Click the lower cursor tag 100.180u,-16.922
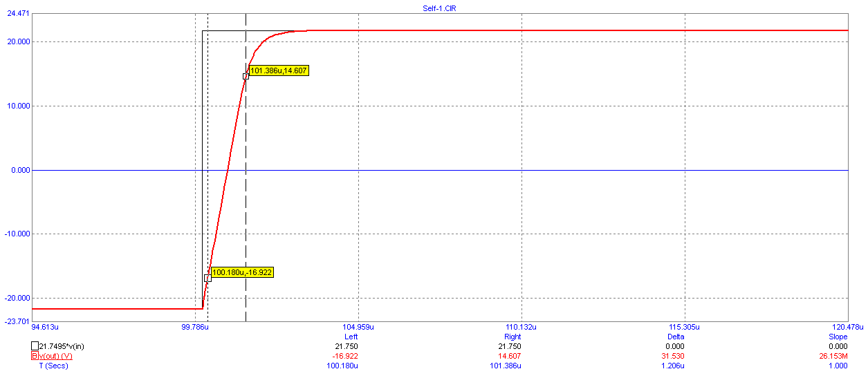This screenshot has width=868, height=378. tap(242, 272)
